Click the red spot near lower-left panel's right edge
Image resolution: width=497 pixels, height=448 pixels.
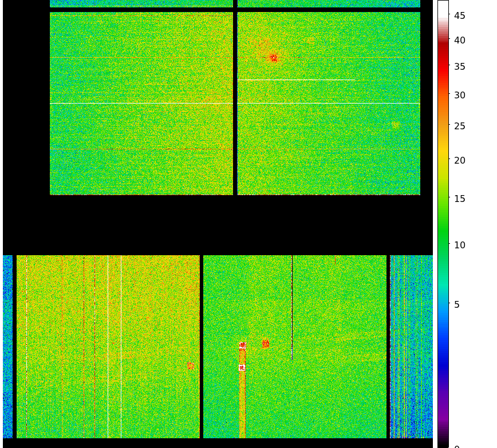click(x=191, y=366)
